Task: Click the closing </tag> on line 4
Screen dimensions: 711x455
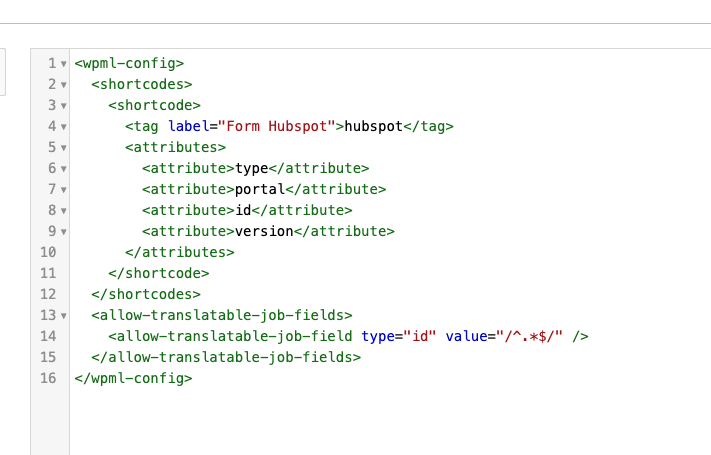Action: coord(429,126)
